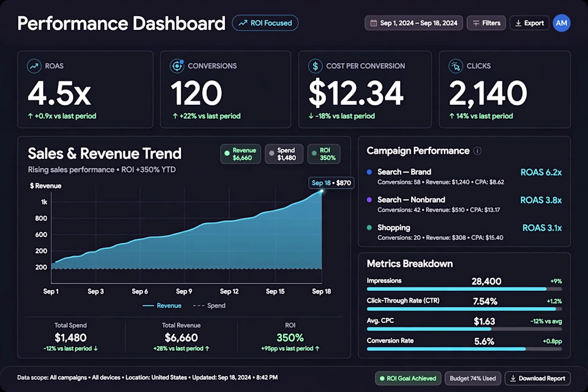Image resolution: width=588 pixels, height=392 pixels.
Task: Open the Shopping campaign row
Action: (x=464, y=232)
